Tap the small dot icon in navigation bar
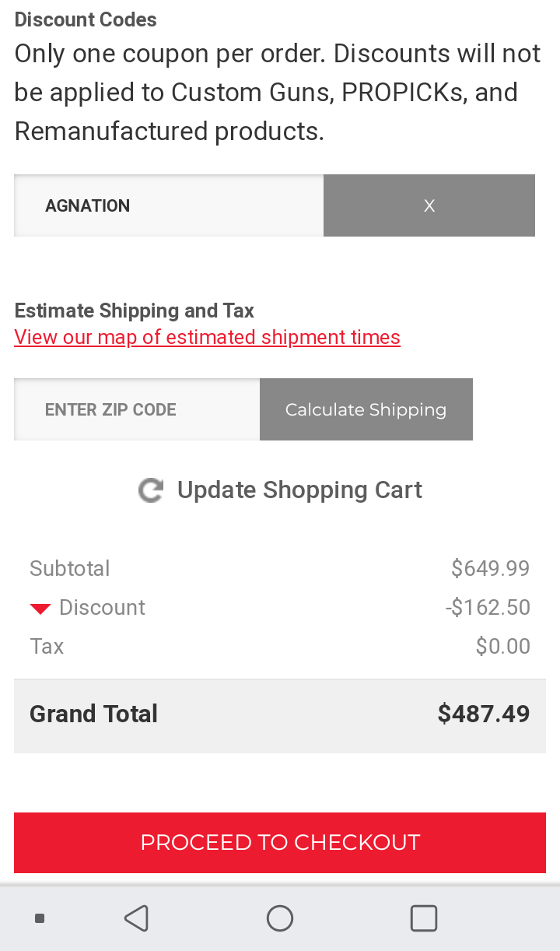 (40, 918)
